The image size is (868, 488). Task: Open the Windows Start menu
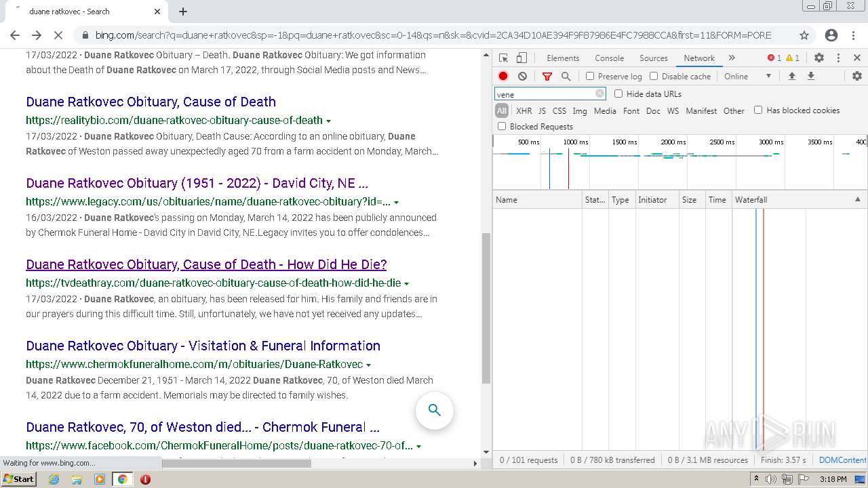[19, 479]
